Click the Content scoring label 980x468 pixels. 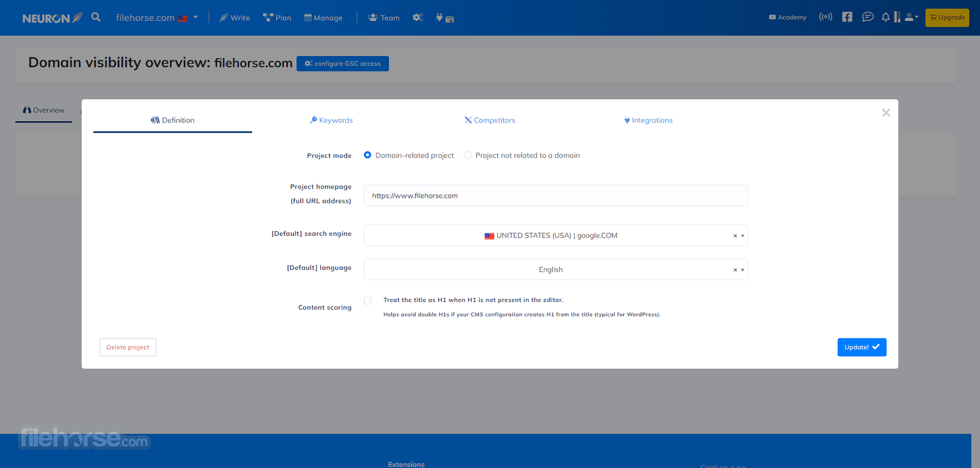tap(324, 307)
